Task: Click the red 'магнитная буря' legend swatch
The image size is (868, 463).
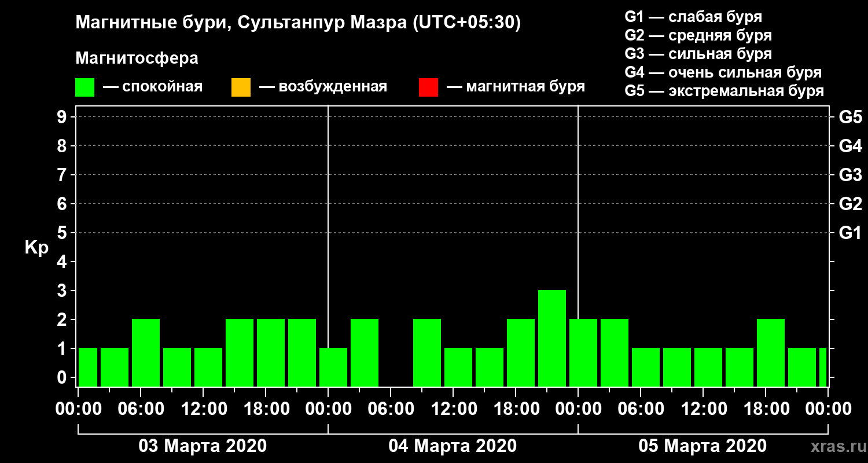Action: [x=428, y=87]
